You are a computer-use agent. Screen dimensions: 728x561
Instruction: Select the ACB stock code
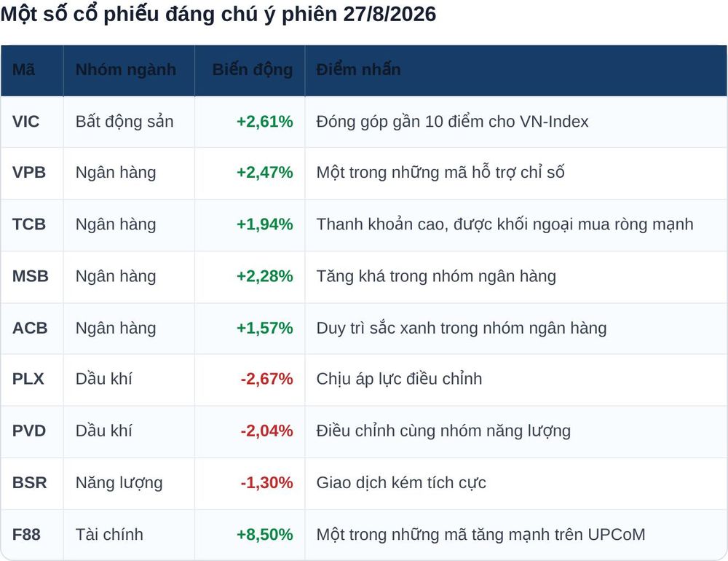click(x=30, y=328)
